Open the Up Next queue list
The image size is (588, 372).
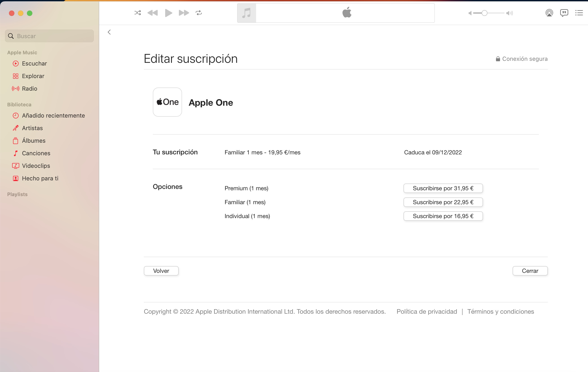click(579, 13)
